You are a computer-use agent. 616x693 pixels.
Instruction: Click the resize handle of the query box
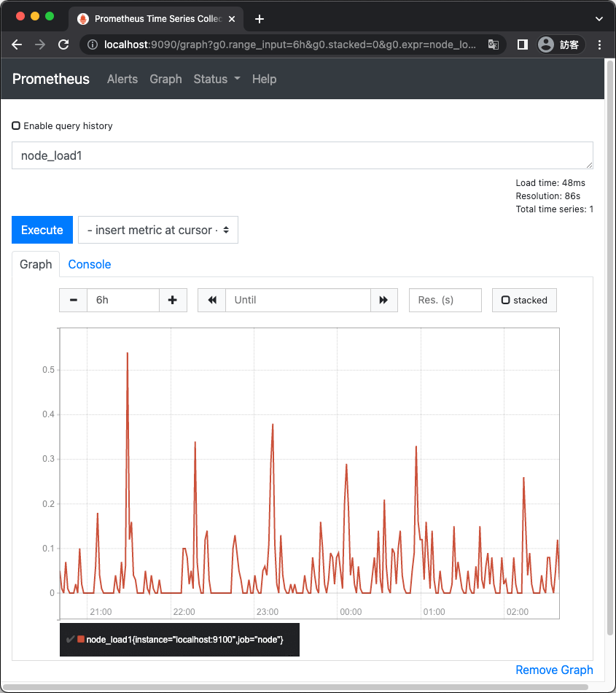pyautogui.click(x=589, y=165)
